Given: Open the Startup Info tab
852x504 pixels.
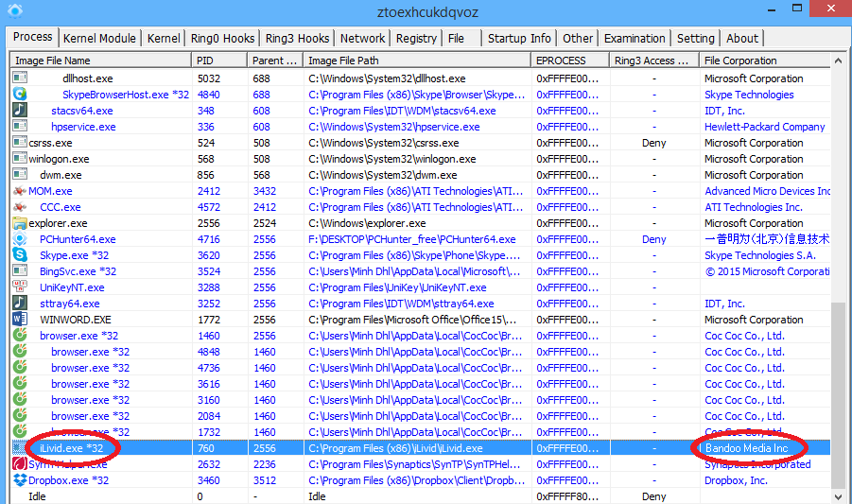Looking at the screenshot, I should pyautogui.click(x=519, y=38).
